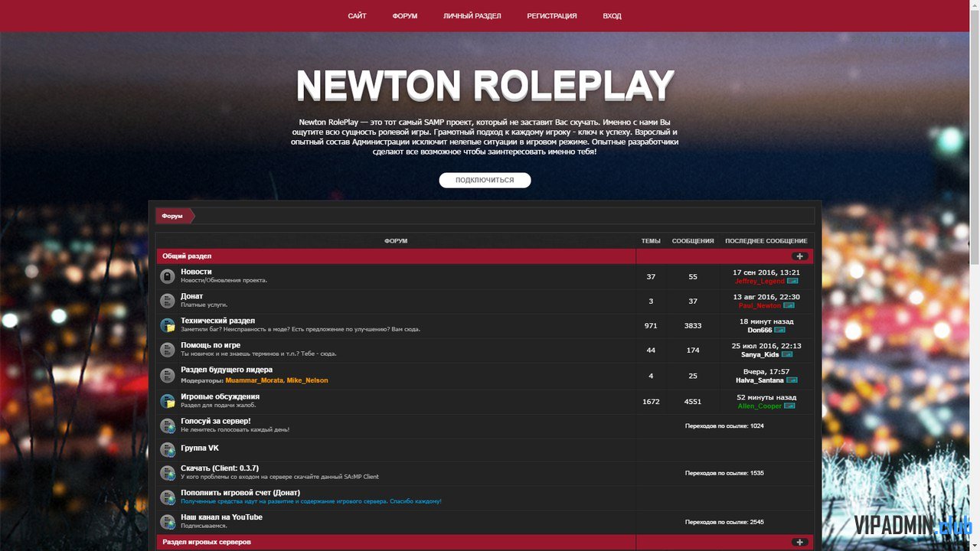Open the РЕГИСТРАЦИЯ menu item

(552, 15)
